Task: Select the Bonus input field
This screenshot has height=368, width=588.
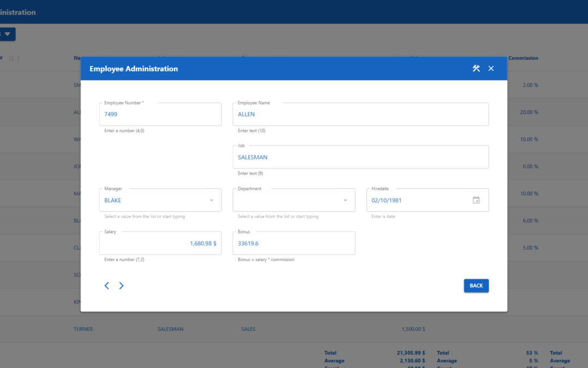Action: (293, 243)
